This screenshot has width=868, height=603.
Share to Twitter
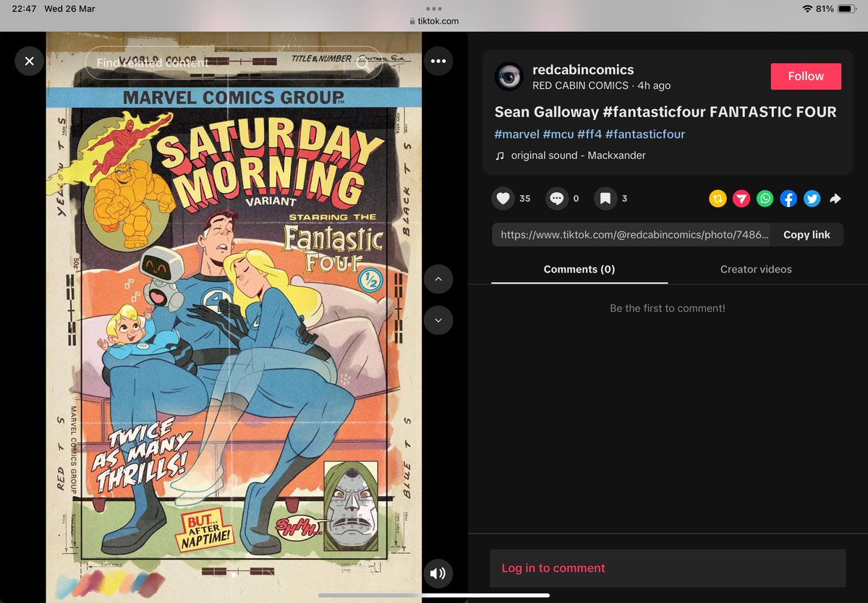click(x=812, y=199)
